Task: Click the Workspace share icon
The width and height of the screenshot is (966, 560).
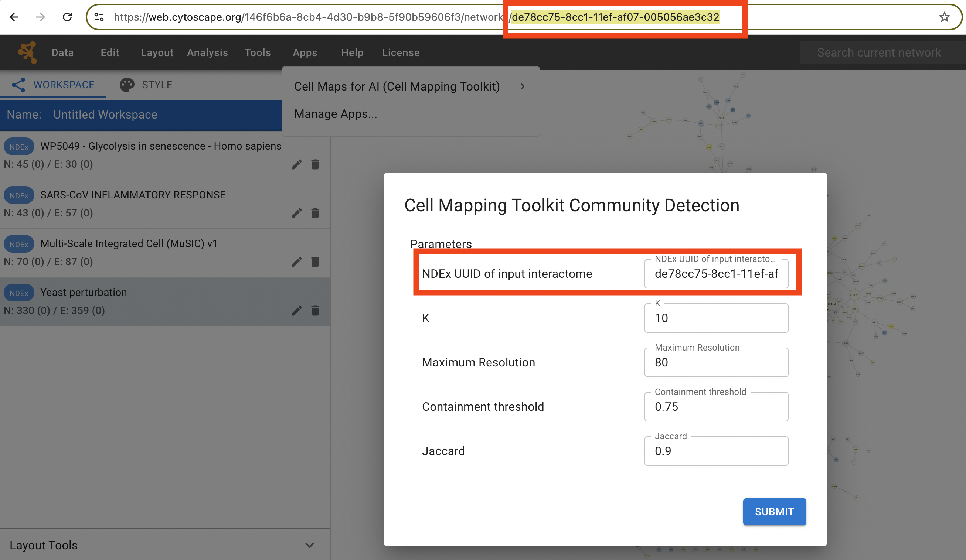Action: (x=18, y=85)
